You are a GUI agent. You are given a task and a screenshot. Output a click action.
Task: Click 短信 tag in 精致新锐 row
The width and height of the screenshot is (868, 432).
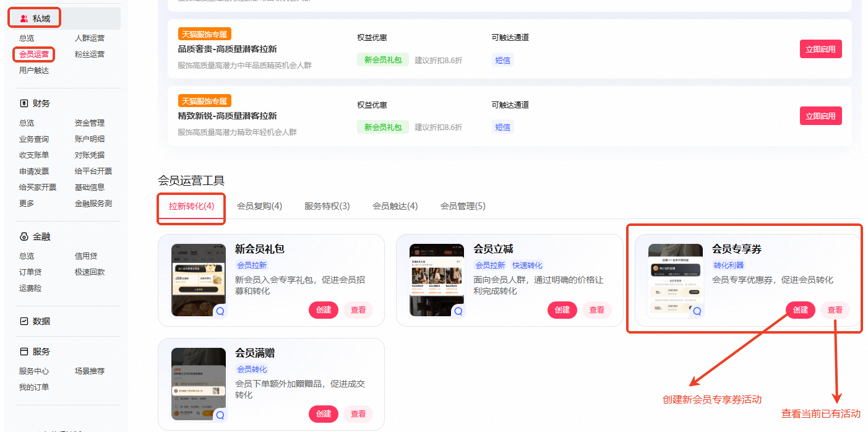503,127
